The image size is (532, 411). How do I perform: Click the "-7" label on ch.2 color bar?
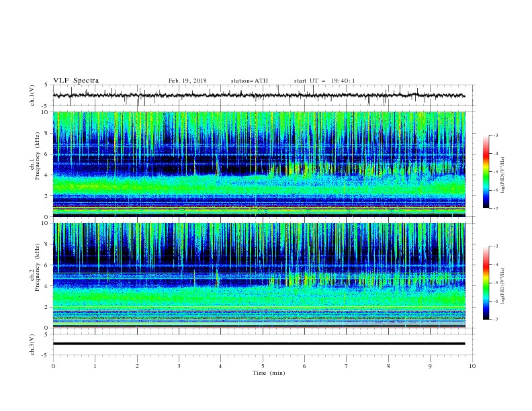[x=496, y=320]
